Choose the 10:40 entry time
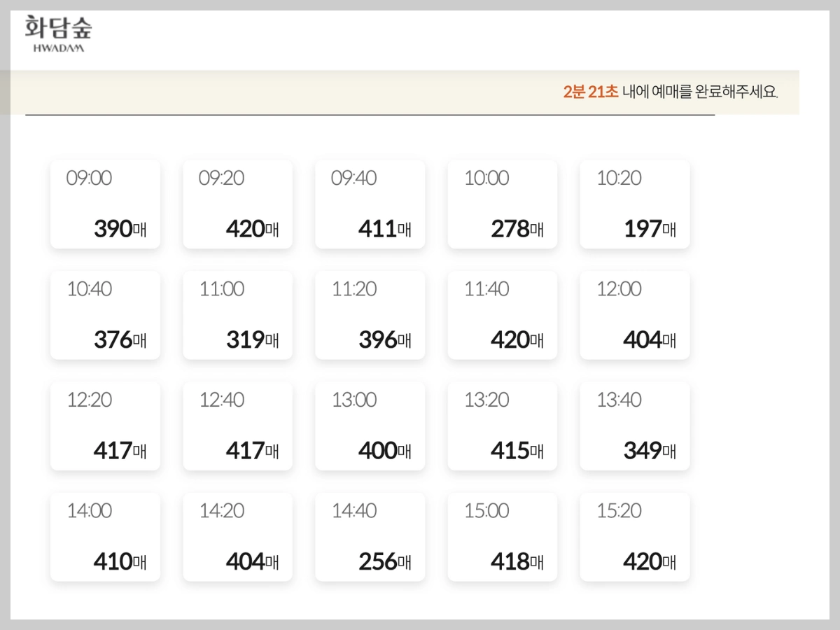This screenshot has width=840, height=630. 105,314
